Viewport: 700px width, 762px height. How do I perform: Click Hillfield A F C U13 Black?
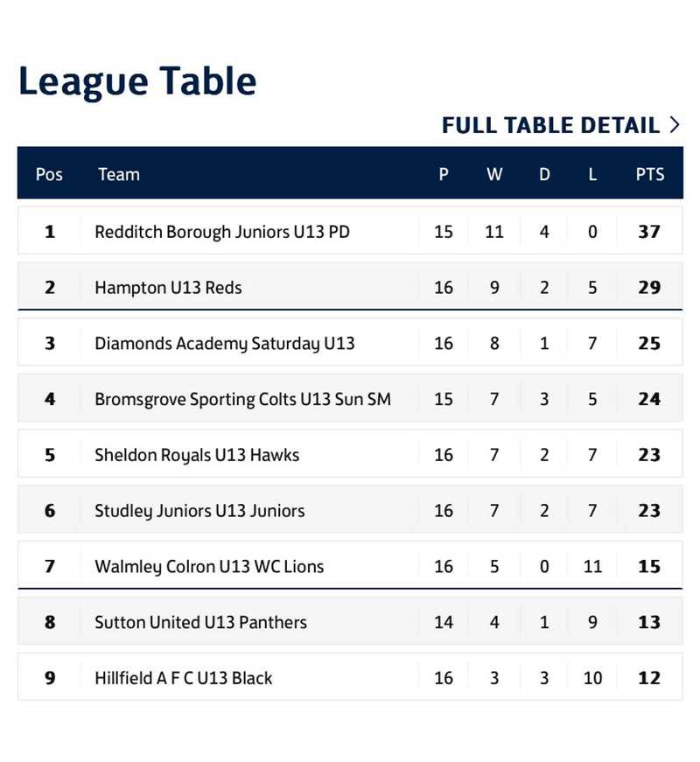click(x=184, y=678)
